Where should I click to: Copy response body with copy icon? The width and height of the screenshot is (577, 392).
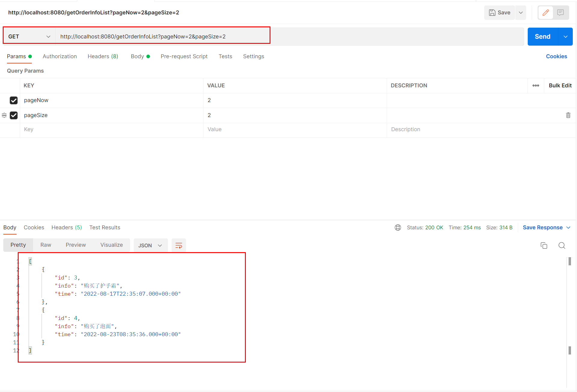click(x=544, y=246)
